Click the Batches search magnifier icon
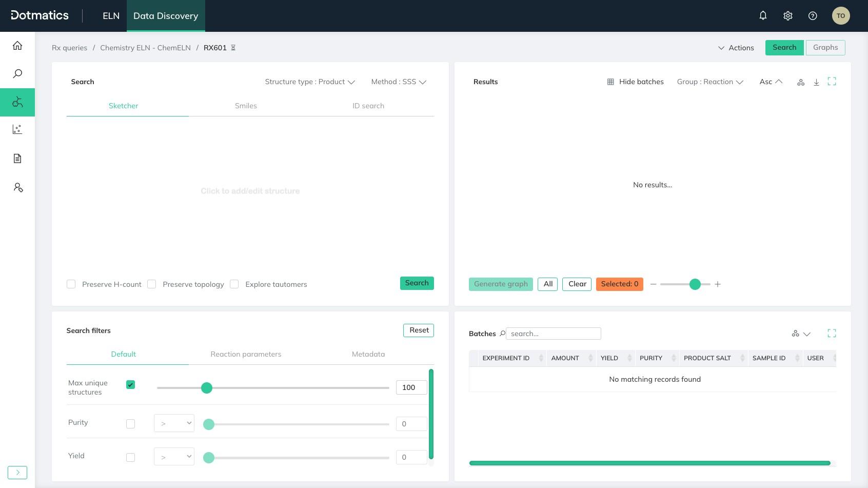 (x=503, y=334)
